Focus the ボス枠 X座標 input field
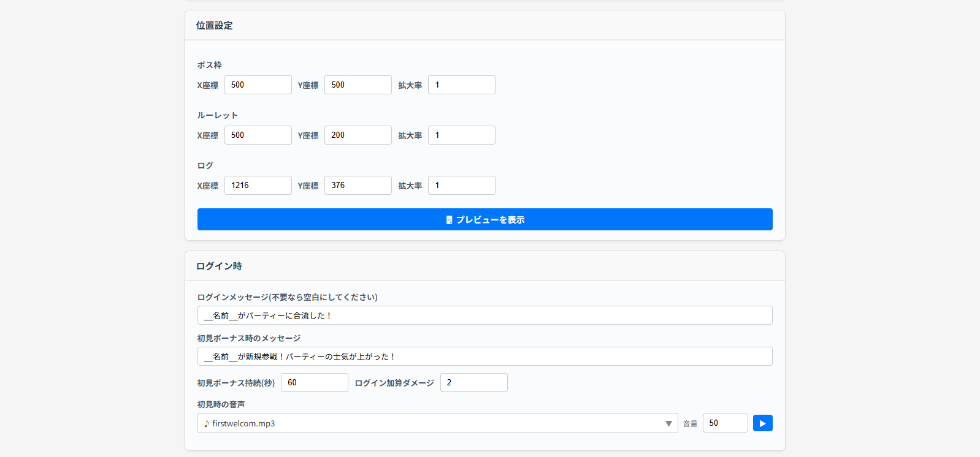This screenshot has height=457, width=980. click(x=258, y=85)
